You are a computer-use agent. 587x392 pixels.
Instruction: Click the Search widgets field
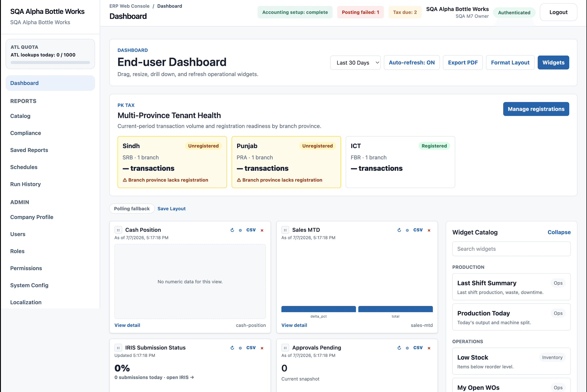pos(511,249)
